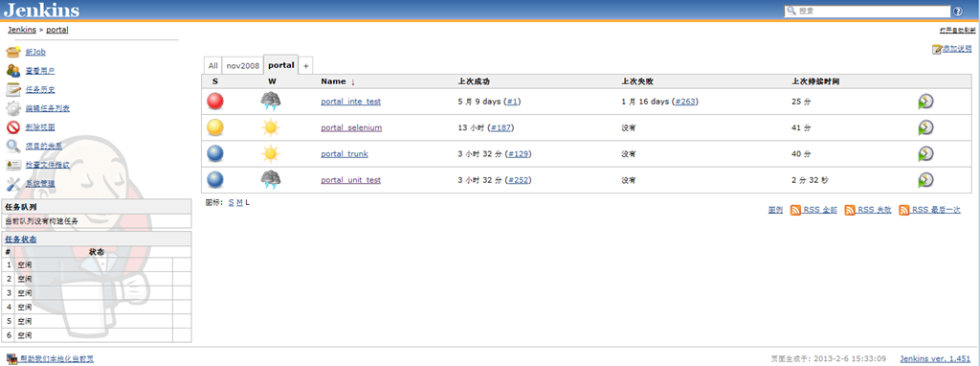Open last failed build #263
Image resolution: width=980 pixels, height=366 pixels.
pos(685,102)
